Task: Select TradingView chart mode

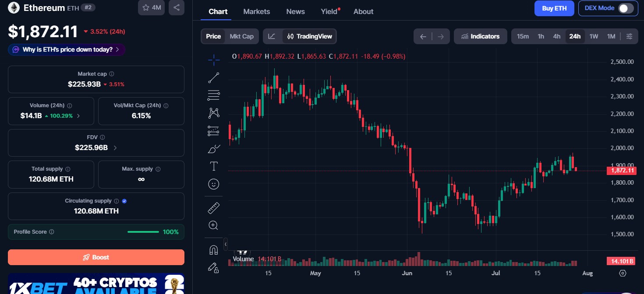Action: pyautogui.click(x=309, y=36)
